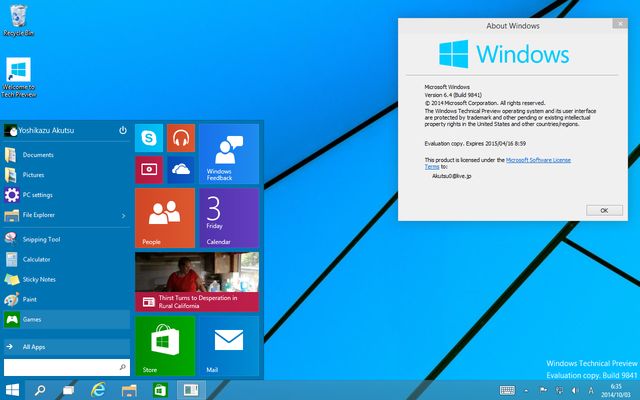Open the Microsoft Software License Terms link

point(498,163)
